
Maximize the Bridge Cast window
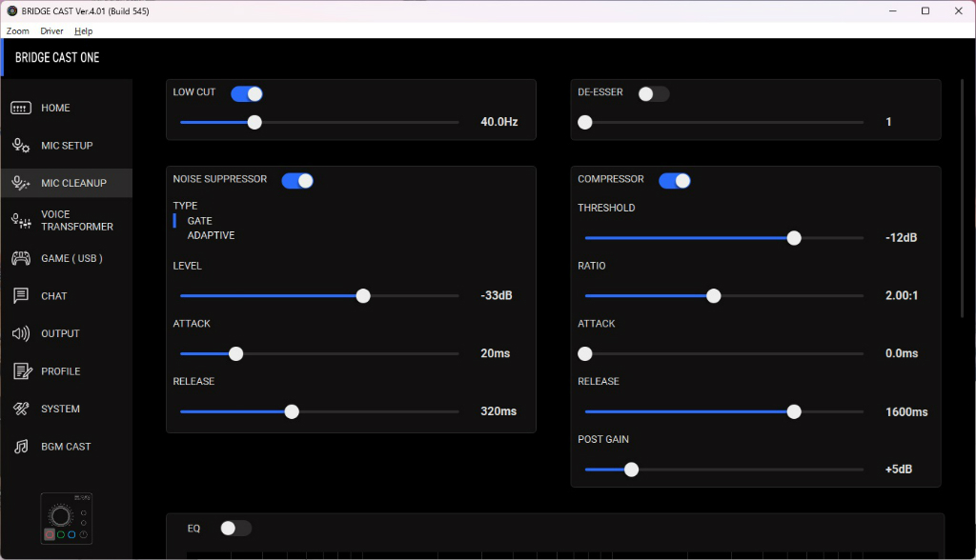point(925,11)
